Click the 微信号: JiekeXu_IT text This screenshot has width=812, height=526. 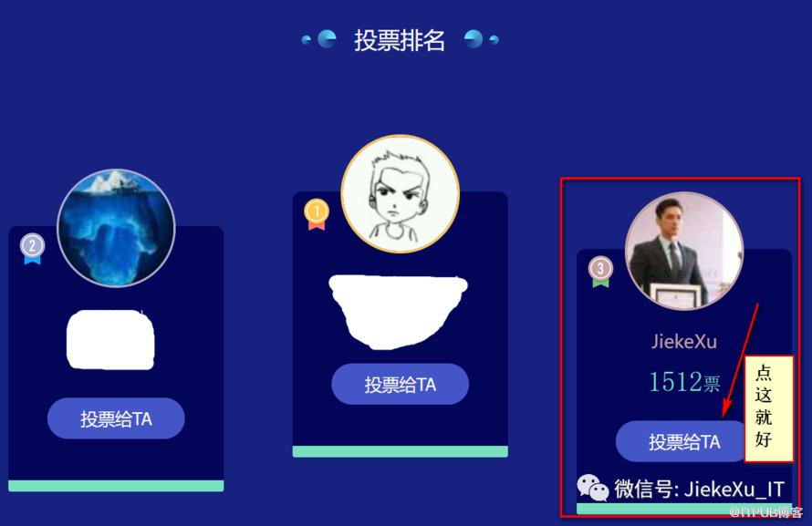pos(699,489)
